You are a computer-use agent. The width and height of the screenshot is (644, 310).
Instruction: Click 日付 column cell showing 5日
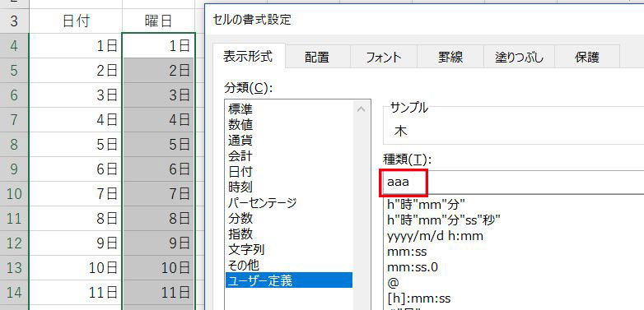tap(76, 144)
